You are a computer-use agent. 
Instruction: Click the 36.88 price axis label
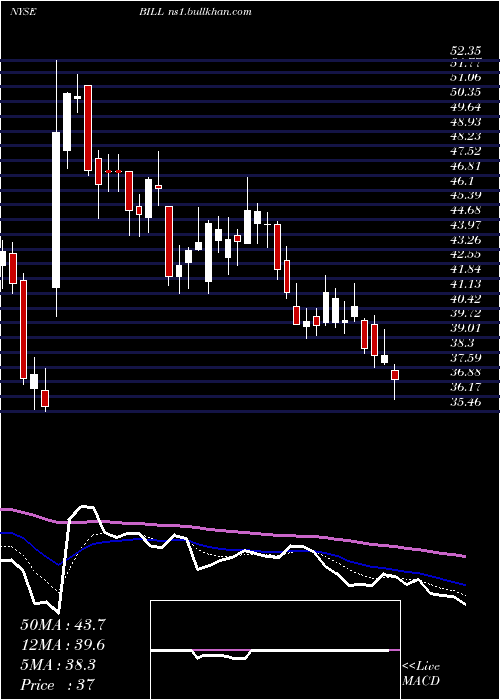(x=466, y=372)
